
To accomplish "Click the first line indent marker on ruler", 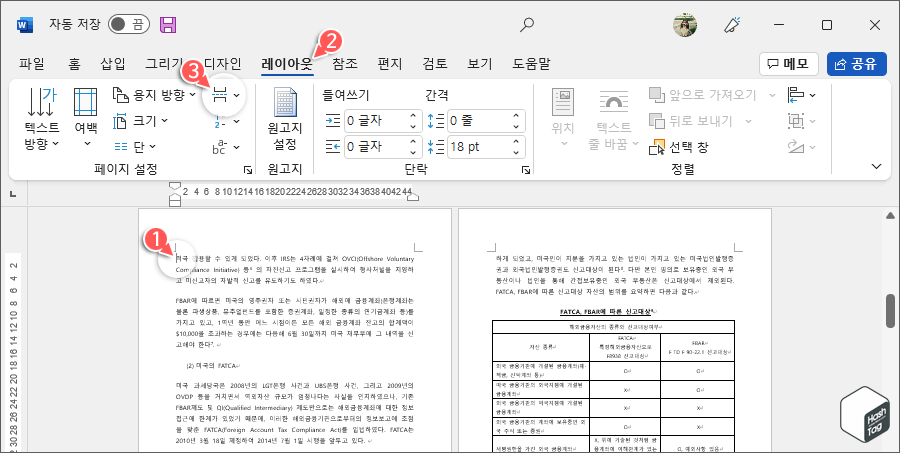I will click(x=176, y=187).
